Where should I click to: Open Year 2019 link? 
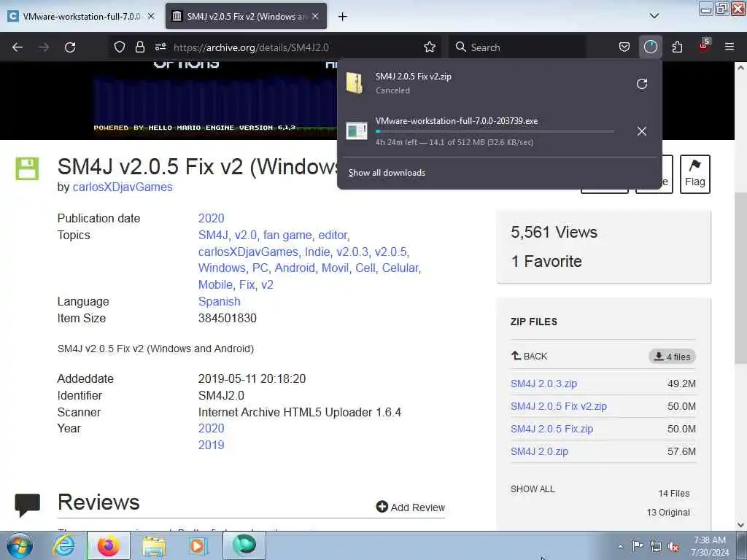coord(211,445)
